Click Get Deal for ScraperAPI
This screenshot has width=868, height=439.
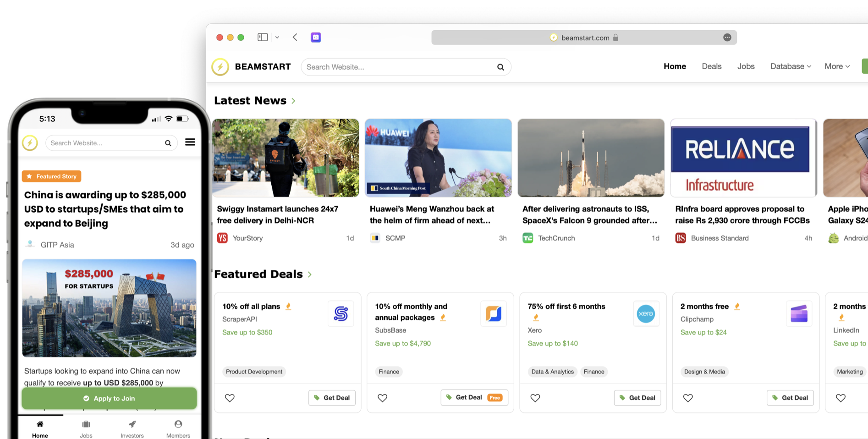point(332,398)
